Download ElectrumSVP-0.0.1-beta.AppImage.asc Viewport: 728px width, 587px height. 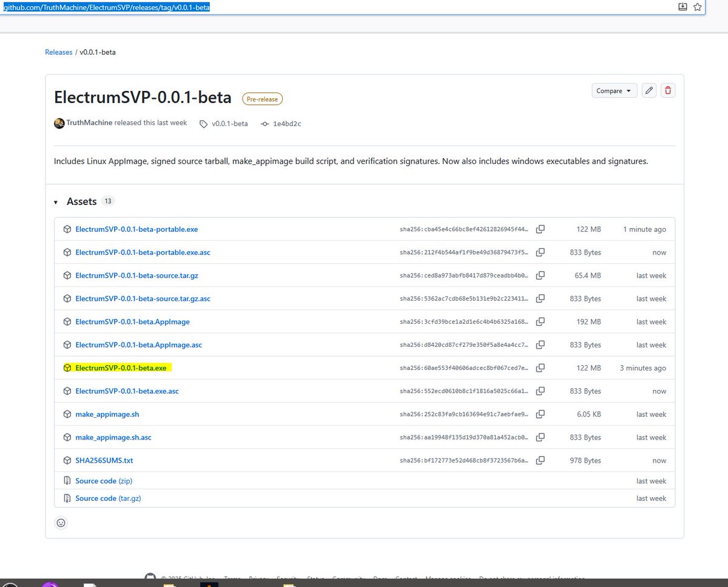[x=138, y=344]
